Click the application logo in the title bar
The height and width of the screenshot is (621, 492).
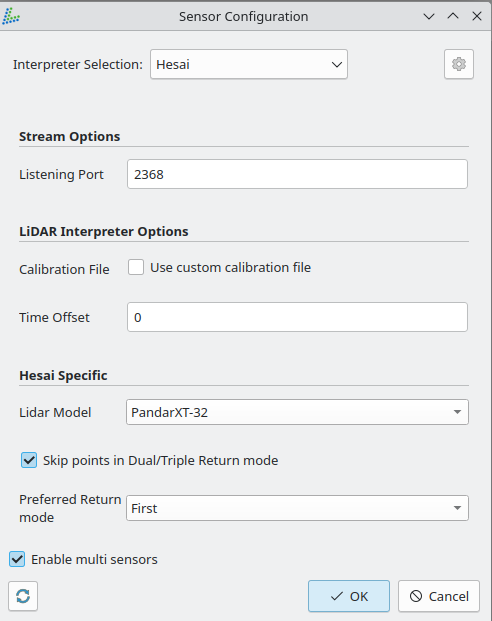tap(11, 16)
